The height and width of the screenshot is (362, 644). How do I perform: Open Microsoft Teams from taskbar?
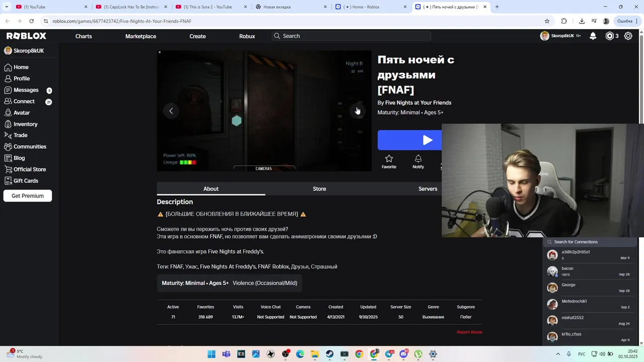coord(226,354)
